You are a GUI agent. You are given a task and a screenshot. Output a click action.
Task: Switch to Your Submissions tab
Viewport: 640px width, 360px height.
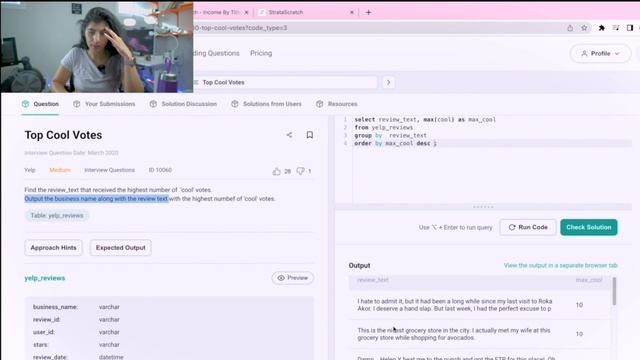(x=104, y=104)
